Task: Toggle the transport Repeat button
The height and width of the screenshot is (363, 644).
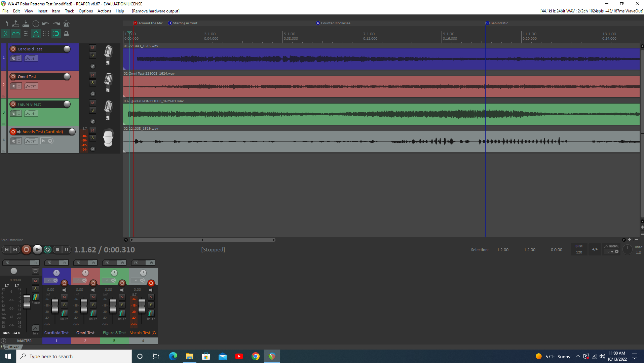Action: pos(48,249)
